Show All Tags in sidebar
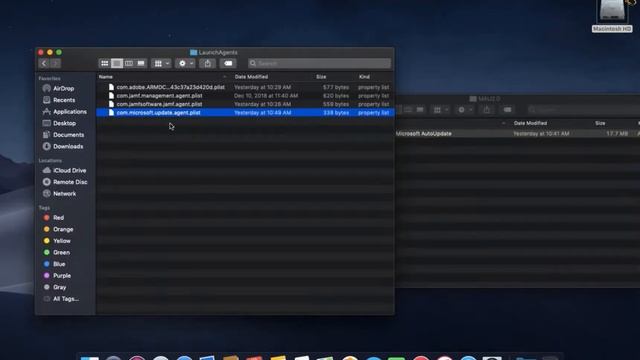Image resolution: width=640 pixels, height=360 pixels. click(66, 299)
